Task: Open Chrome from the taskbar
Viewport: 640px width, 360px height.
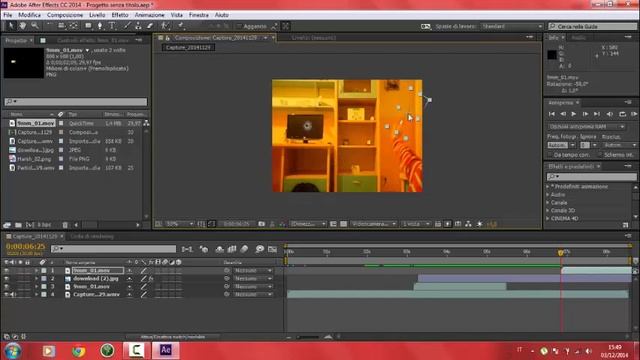Action: [78, 351]
